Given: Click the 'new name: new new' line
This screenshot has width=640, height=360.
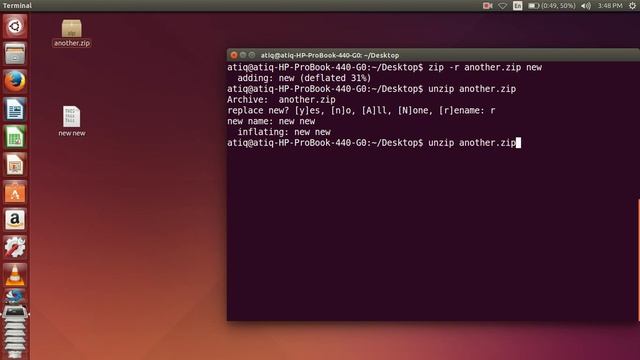Looking at the screenshot, I should click(271, 121).
